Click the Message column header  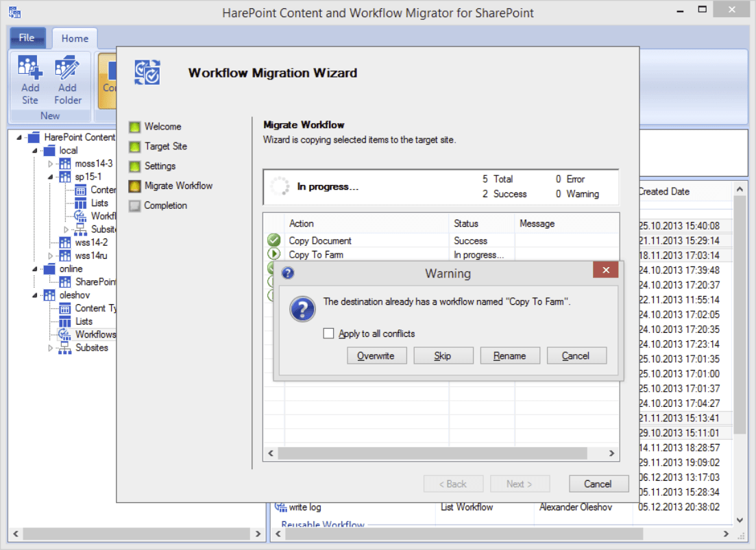[x=567, y=223]
